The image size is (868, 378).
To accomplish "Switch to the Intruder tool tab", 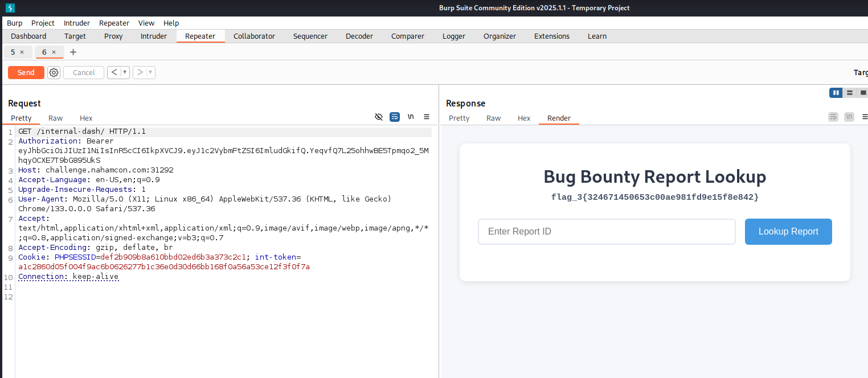I will pyautogui.click(x=154, y=36).
